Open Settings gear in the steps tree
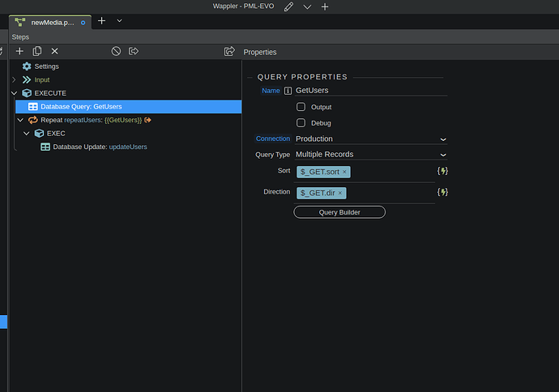The height and width of the screenshot is (392, 559). [x=27, y=66]
